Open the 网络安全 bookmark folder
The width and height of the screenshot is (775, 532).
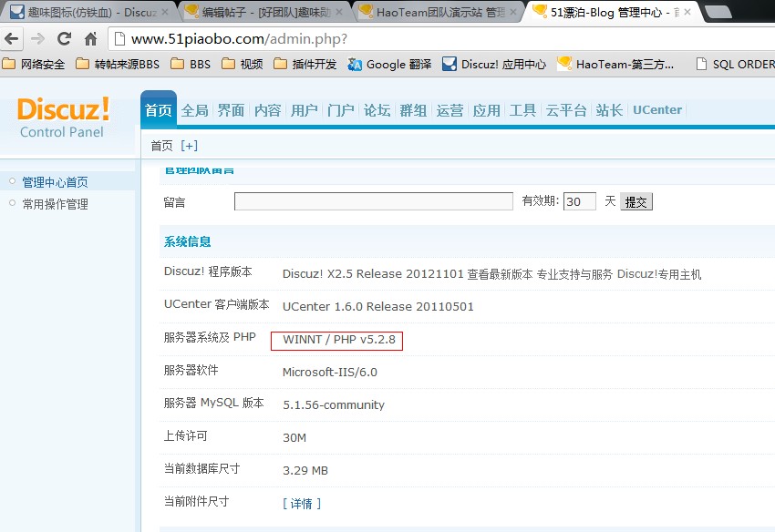(x=34, y=64)
